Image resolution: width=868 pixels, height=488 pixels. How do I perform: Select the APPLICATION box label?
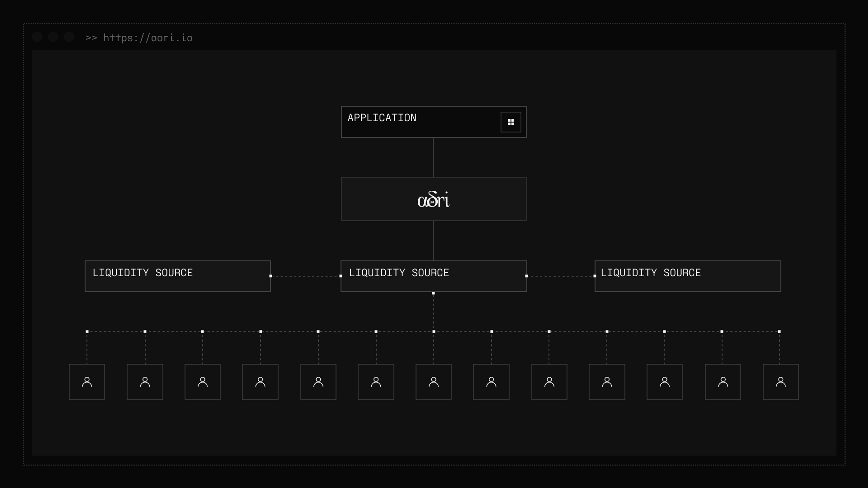click(x=382, y=118)
